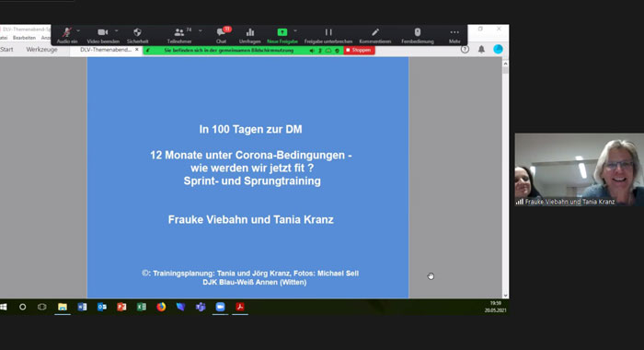Stop camera via Video beenden
The width and height of the screenshot is (644, 350).
coord(103,35)
